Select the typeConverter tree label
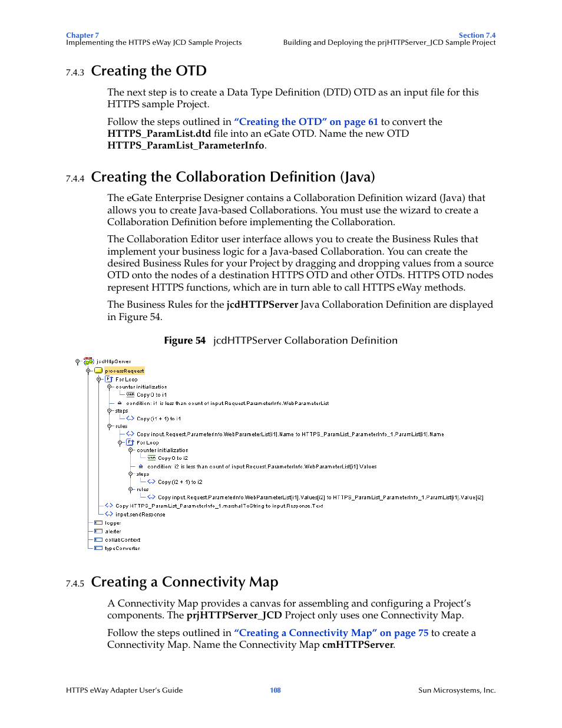Viewport: 562px width, 728px height. [123, 548]
